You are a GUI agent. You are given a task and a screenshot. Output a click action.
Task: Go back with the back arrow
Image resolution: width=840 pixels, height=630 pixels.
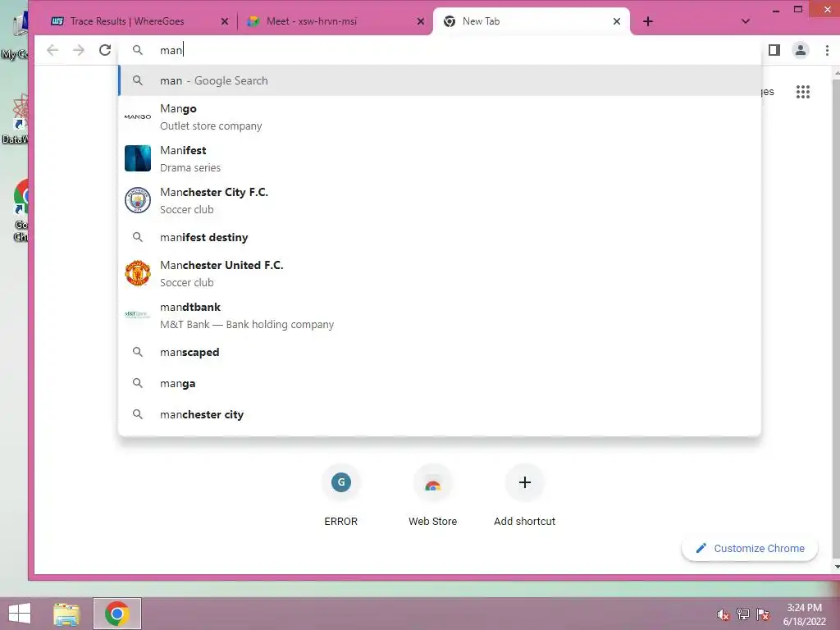click(x=52, y=50)
